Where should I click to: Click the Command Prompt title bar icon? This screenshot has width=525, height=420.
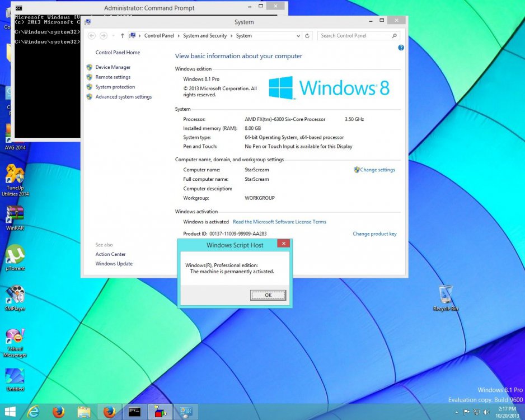(19, 8)
